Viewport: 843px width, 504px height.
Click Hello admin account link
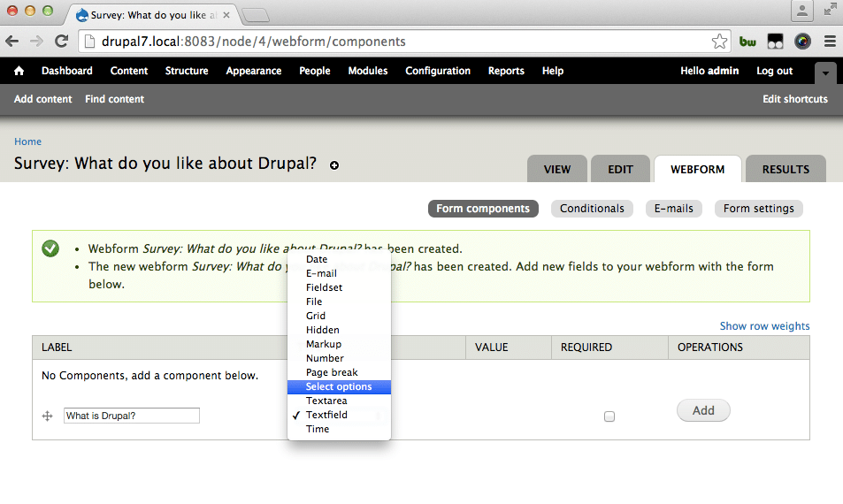click(x=709, y=71)
